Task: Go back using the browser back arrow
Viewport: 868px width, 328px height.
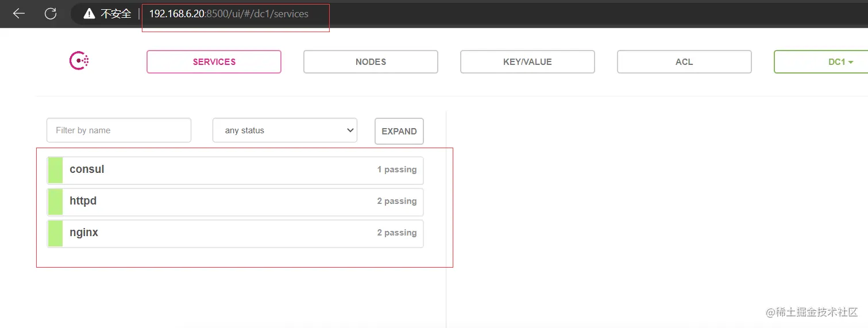Action: [18, 14]
